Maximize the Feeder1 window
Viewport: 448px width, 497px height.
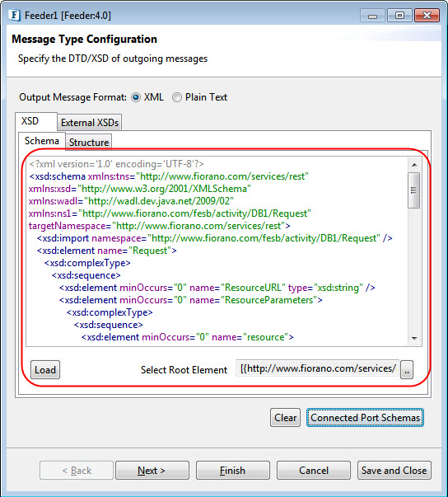[x=400, y=16]
